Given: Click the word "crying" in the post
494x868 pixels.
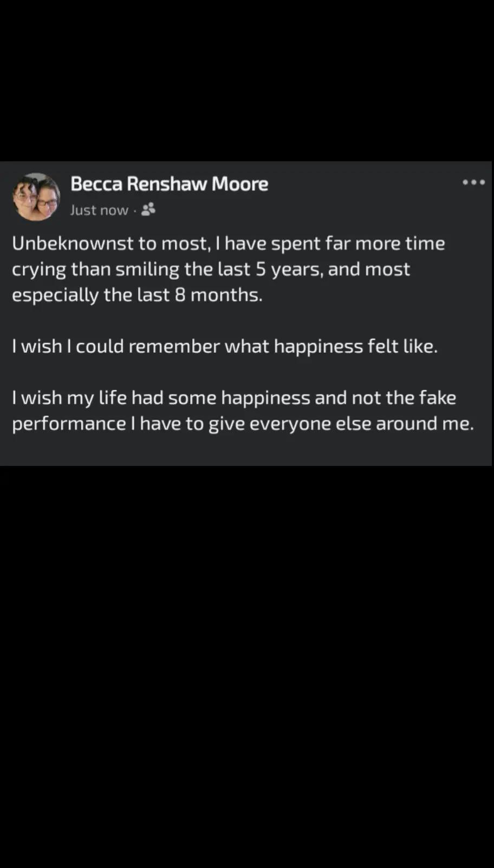Looking at the screenshot, I should [39, 270].
